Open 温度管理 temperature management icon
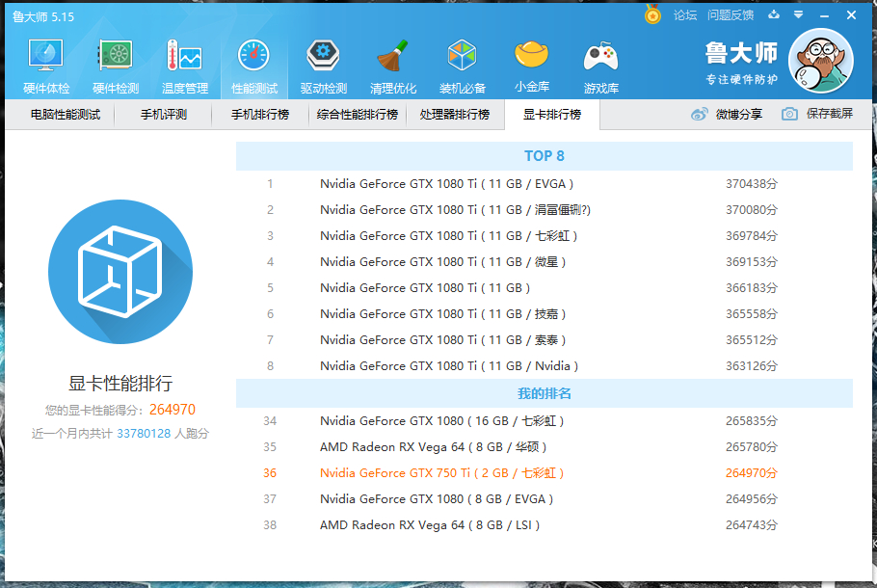The image size is (877, 588). point(185,66)
